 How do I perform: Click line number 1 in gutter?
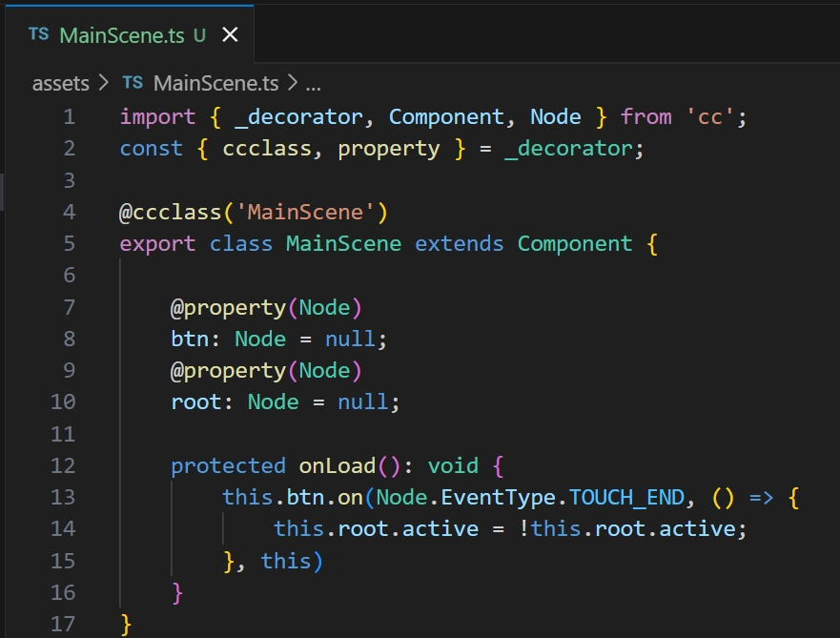[69, 116]
